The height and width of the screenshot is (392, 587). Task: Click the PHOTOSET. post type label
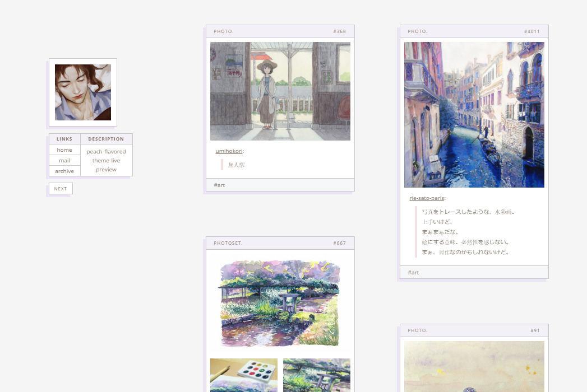pyautogui.click(x=228, y=243)
